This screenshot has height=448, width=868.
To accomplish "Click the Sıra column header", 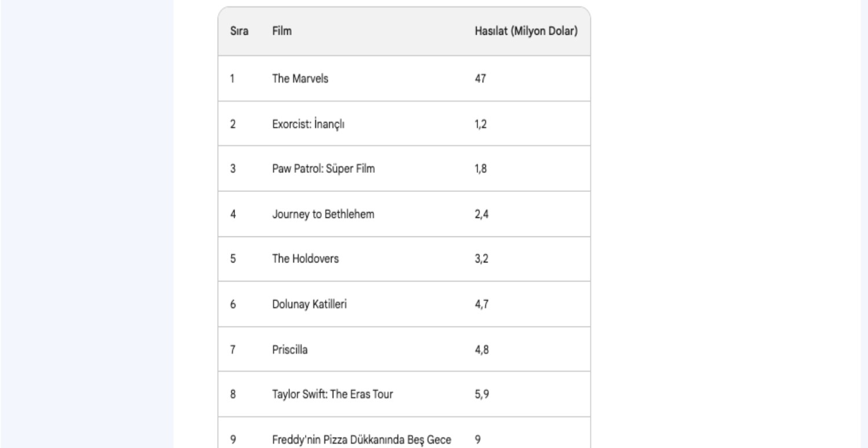I will point(239,32).
